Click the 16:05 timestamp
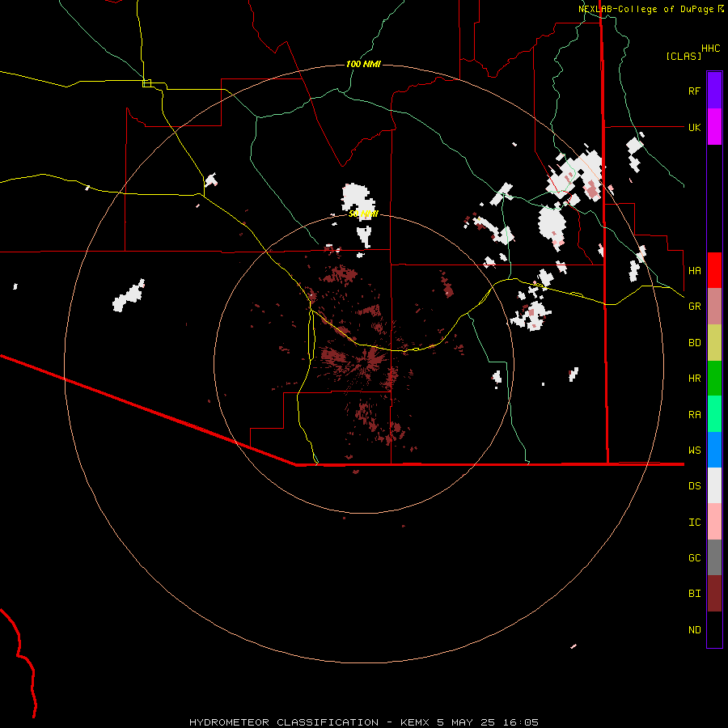 520,722
